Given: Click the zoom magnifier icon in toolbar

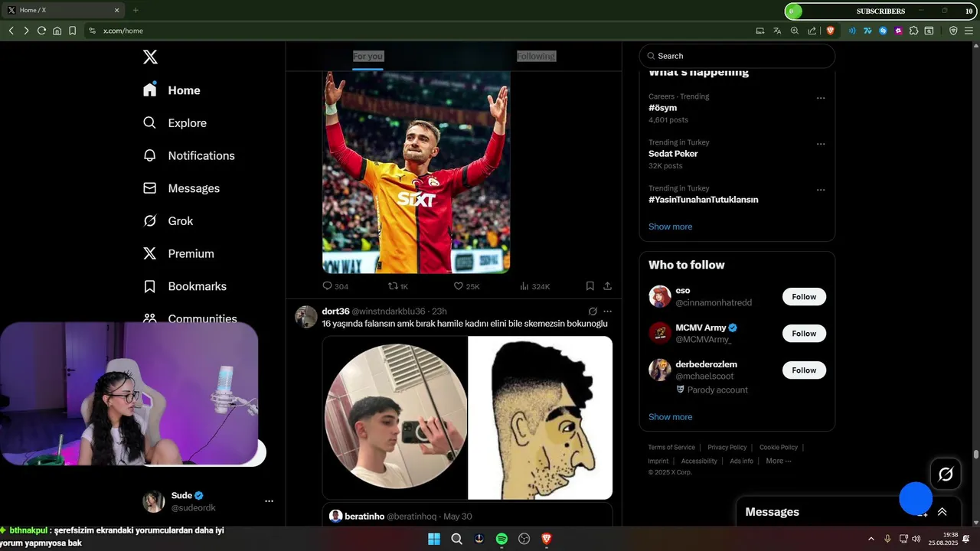Looking at the screenshot, I should click(x=795, y=31).
